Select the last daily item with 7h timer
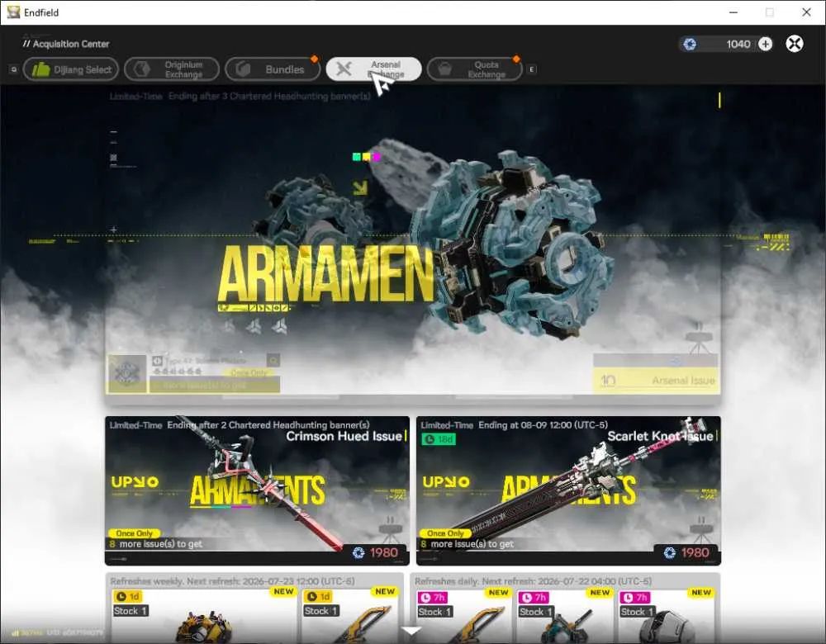826x644 pixels. [x=665, y=614]
